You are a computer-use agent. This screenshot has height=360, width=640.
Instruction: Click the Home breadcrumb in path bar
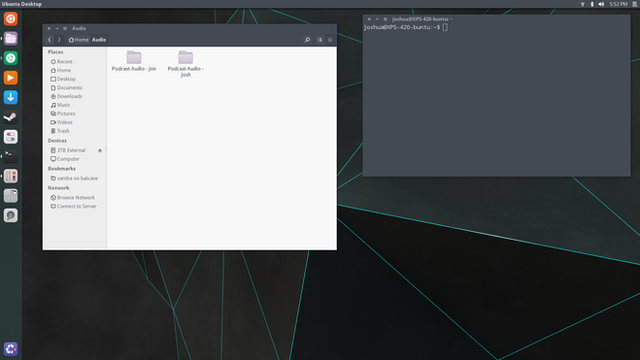click(78, 40)
